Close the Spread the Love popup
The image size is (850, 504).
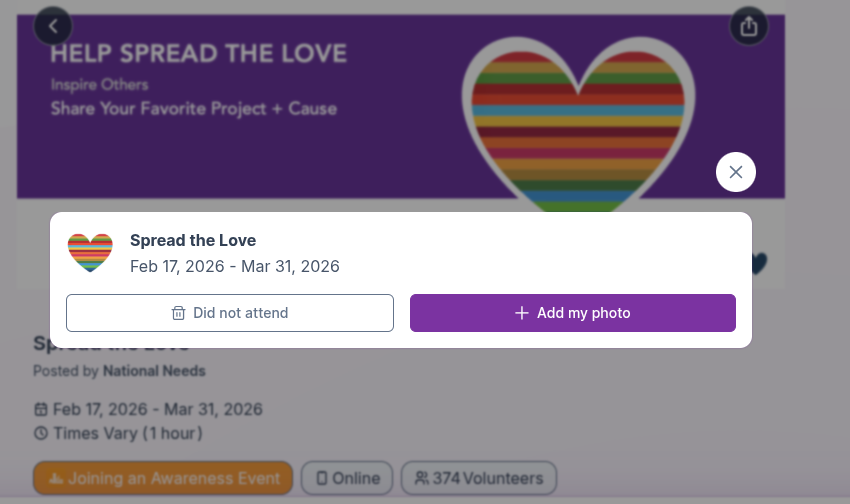click(x=736, y=172)
